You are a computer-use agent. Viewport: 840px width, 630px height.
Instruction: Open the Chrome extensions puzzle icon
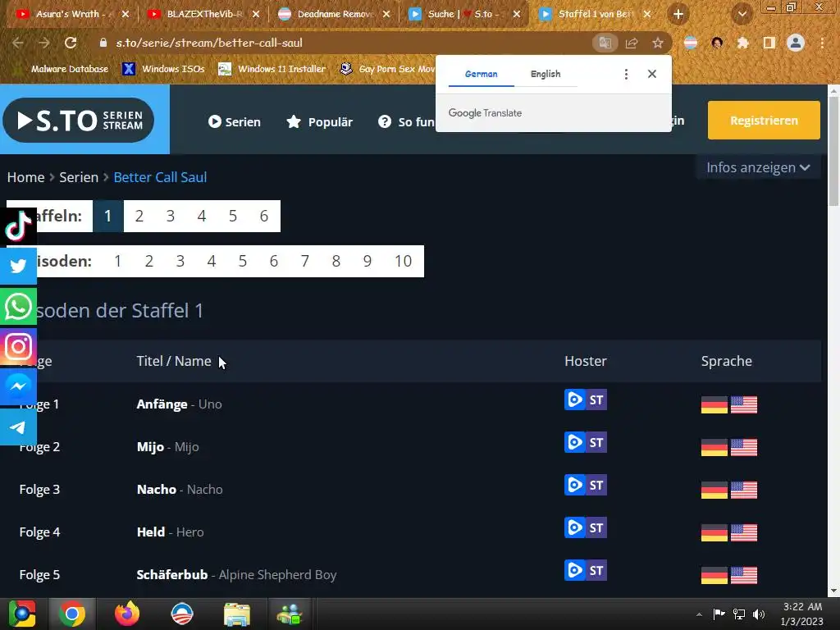[743, 43]
